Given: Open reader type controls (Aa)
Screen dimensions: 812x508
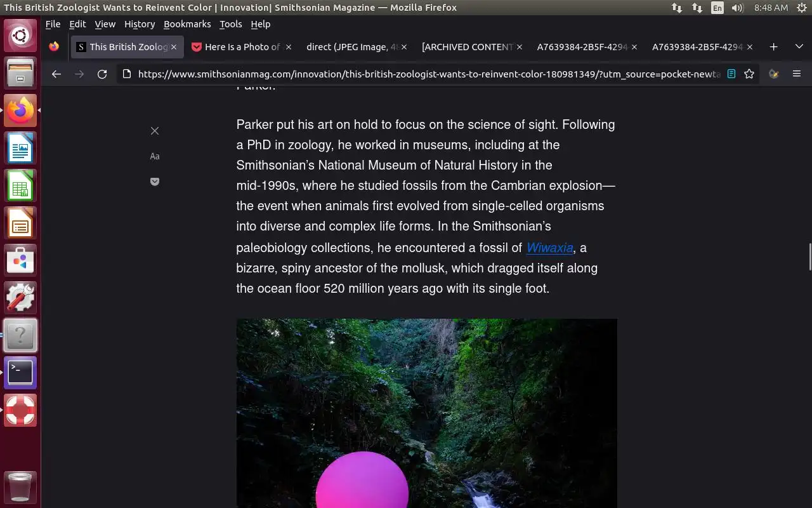Looking at the screenshot, I should 155,156.
